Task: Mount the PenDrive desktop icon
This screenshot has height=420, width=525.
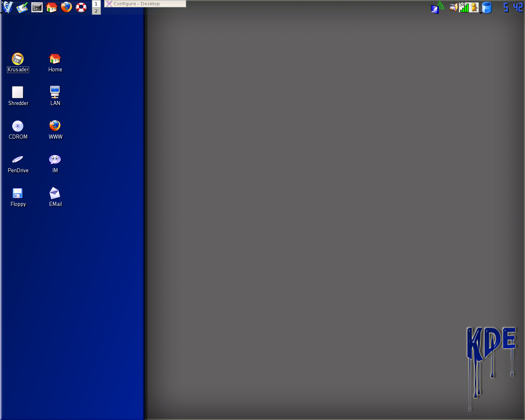Action: click(18, 159)
